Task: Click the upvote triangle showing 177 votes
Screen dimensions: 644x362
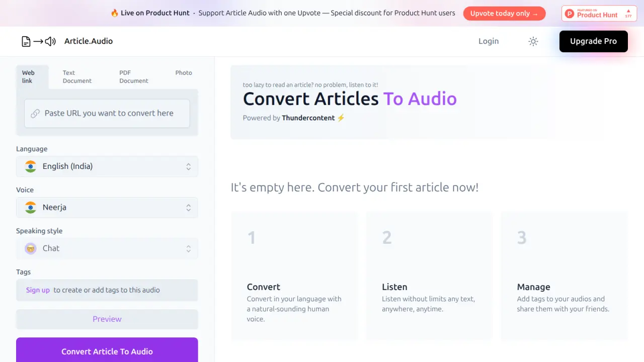Action: 629,14
